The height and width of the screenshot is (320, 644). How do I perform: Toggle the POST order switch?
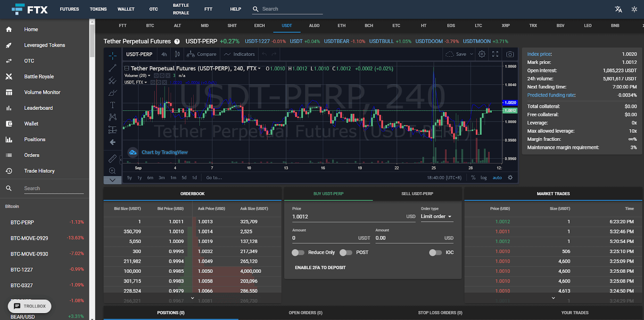click(x=346, y=252)
